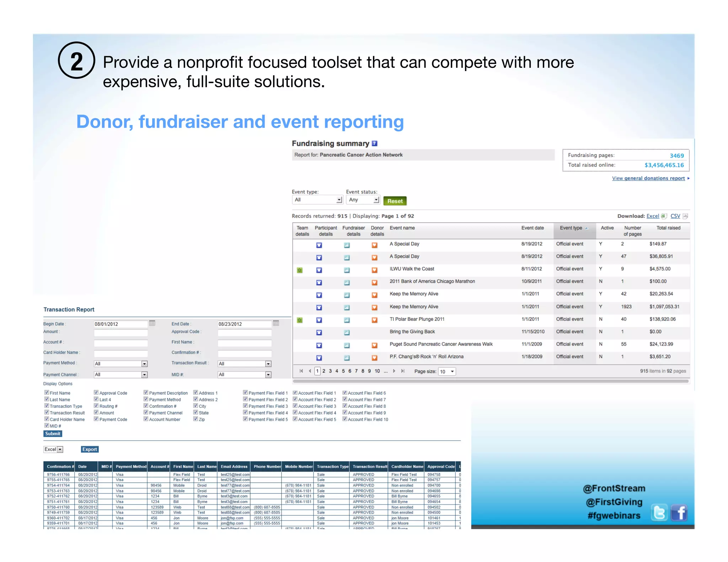
Task: Uncheck the First Name display option
Action: (x=47, y=393)
